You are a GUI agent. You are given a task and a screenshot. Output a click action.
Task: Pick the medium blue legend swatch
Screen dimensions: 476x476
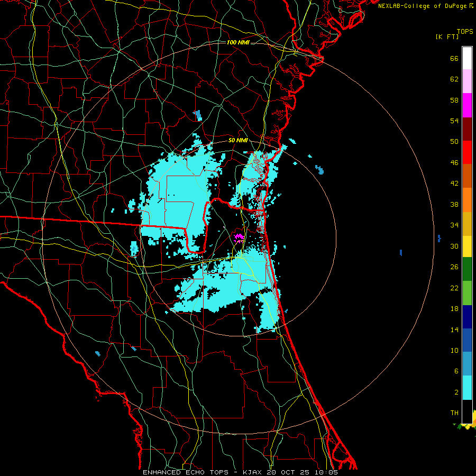point(467,340)
